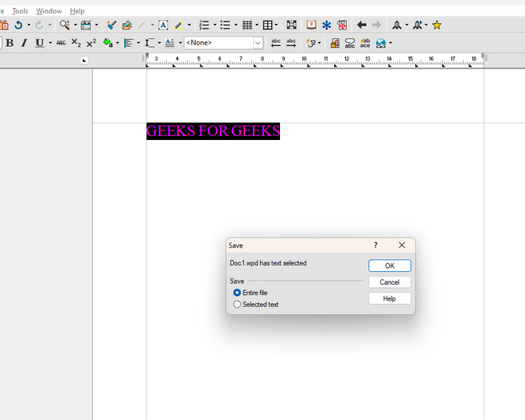
Task: Open the Undo history dropdown arrow
Action: point(29,25)
